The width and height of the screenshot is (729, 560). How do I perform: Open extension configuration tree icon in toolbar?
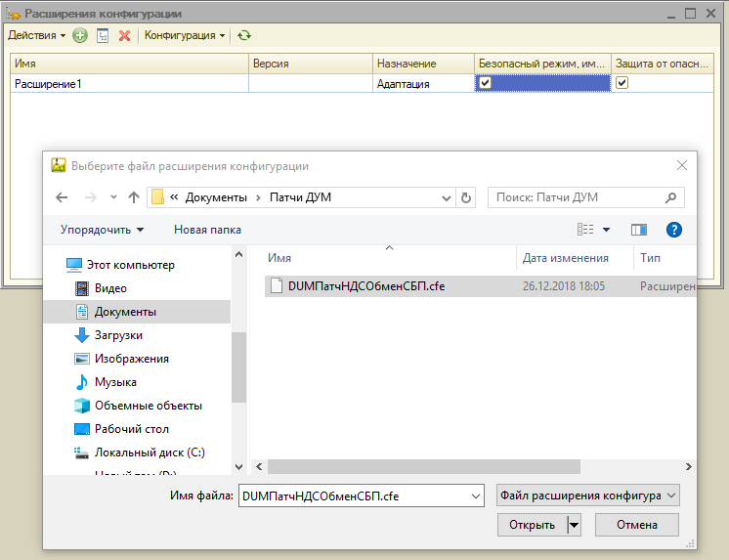tap(103, 36)
